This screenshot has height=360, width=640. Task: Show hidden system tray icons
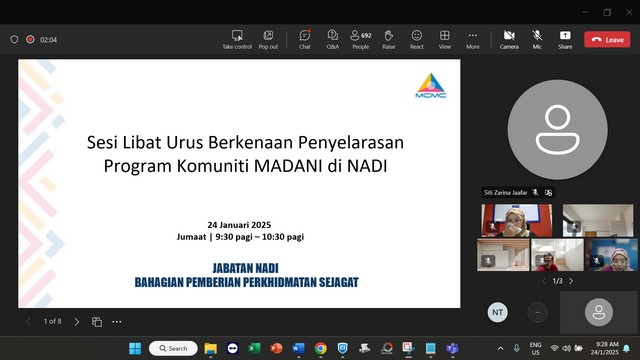coord(500,348)
